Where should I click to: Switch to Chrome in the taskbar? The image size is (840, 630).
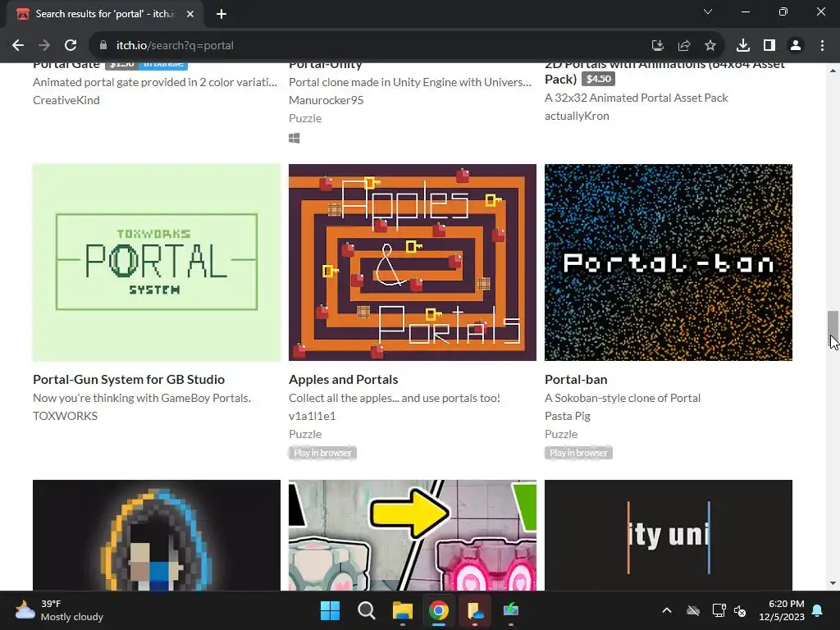[x=438, y=610]
